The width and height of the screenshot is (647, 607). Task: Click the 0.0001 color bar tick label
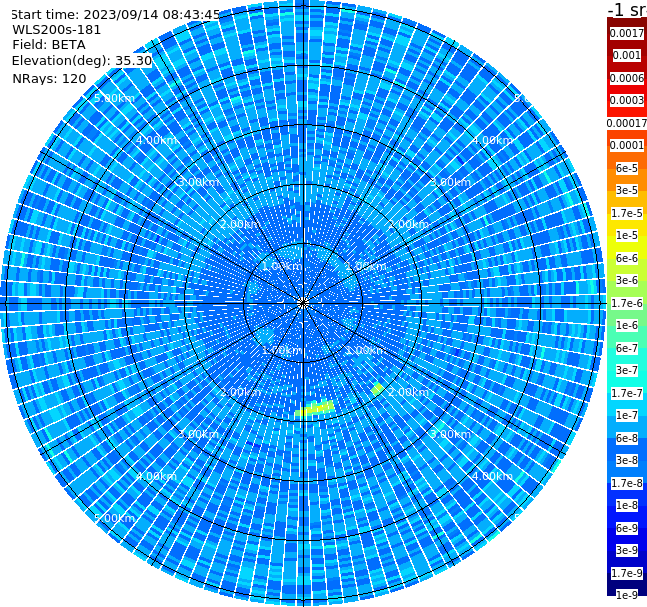(627, 145)
